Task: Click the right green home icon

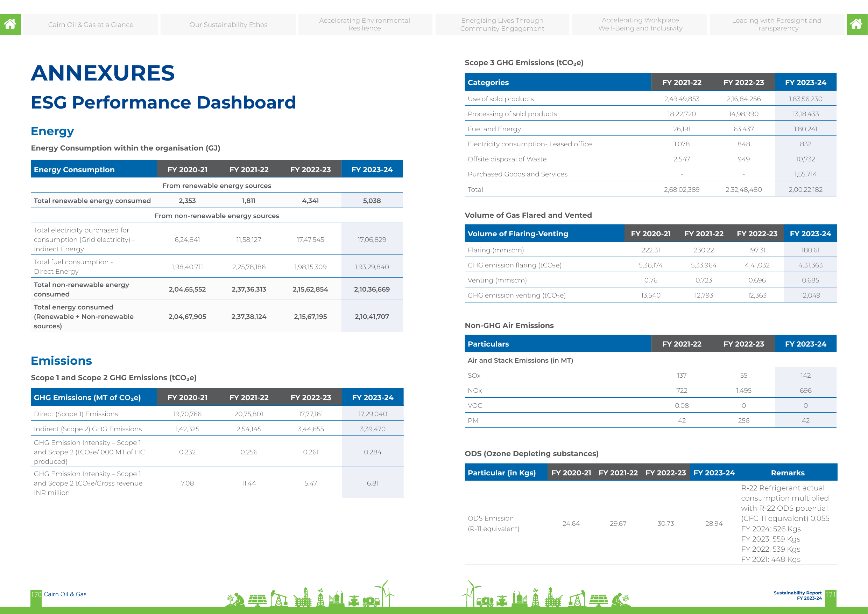Action: (857, 25)
